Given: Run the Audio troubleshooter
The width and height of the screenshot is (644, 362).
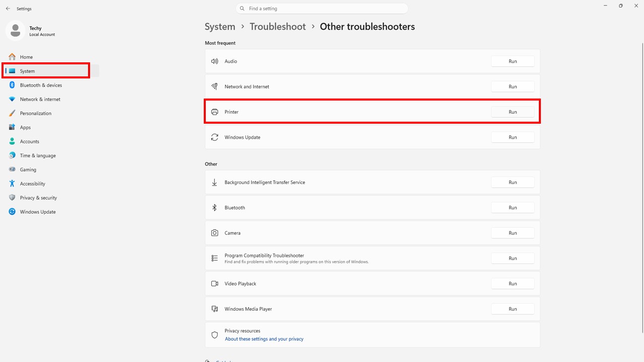Looking at the screenshot, I should click(x=512, y=61).
